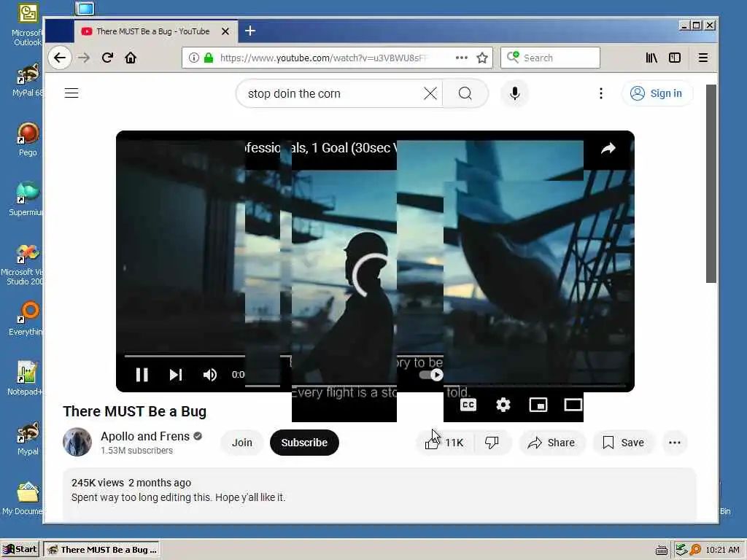This screenshot has width=747, height=560.
Task: Open the Supermium desktop shortcut
Action: pos(27,199)
